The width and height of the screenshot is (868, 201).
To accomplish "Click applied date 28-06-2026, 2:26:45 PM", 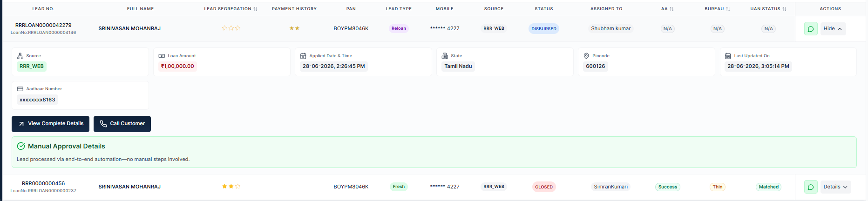I will click(x=333, y=66).
